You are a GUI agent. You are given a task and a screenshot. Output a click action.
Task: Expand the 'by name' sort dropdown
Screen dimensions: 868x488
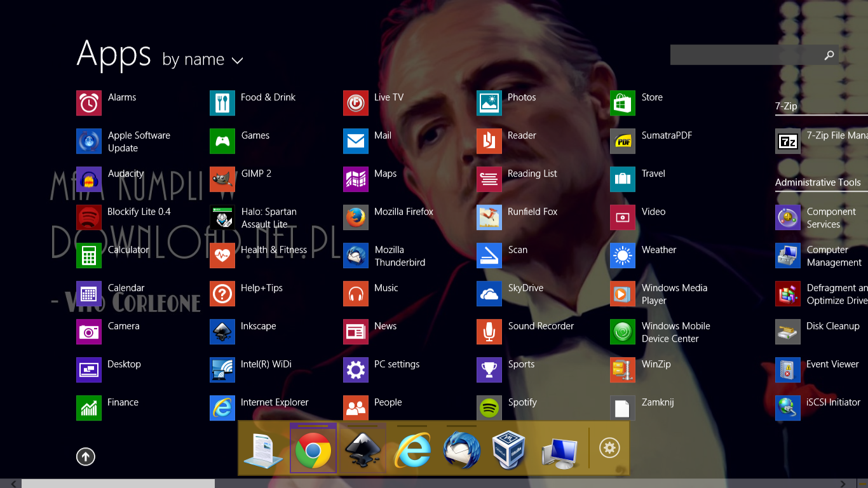click(x=203, y=60)
